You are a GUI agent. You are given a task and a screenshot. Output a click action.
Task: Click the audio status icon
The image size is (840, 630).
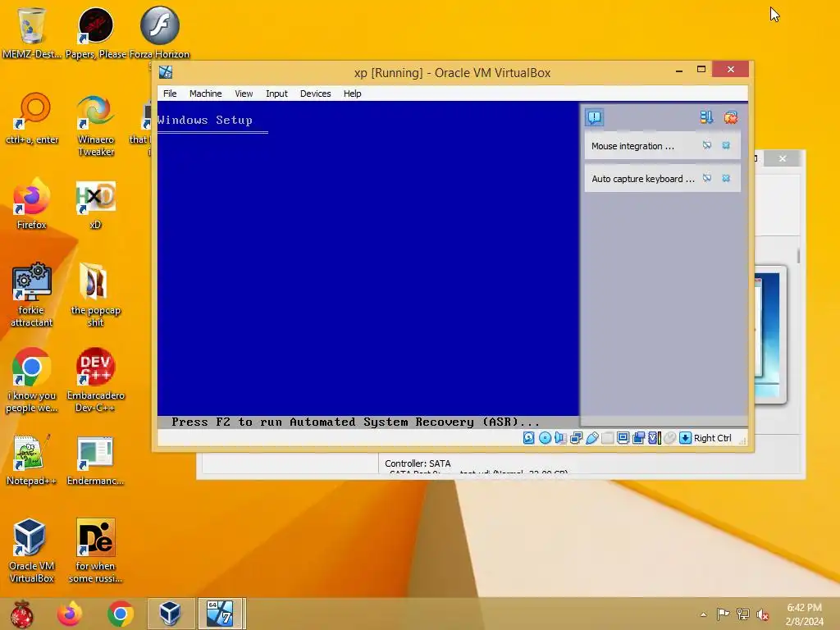pos(560,438)
